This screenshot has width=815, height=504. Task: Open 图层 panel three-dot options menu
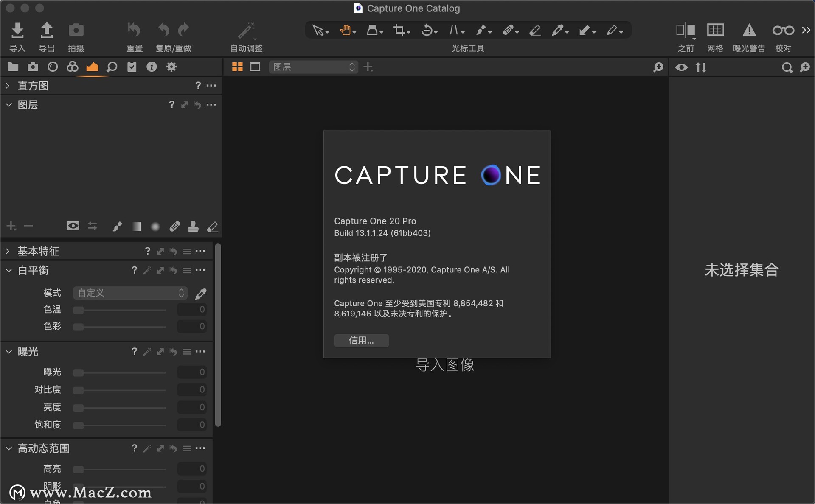point(211,104)
